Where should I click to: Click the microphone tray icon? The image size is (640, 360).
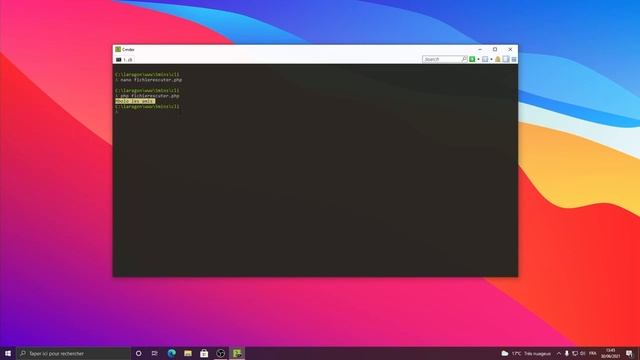567,353
